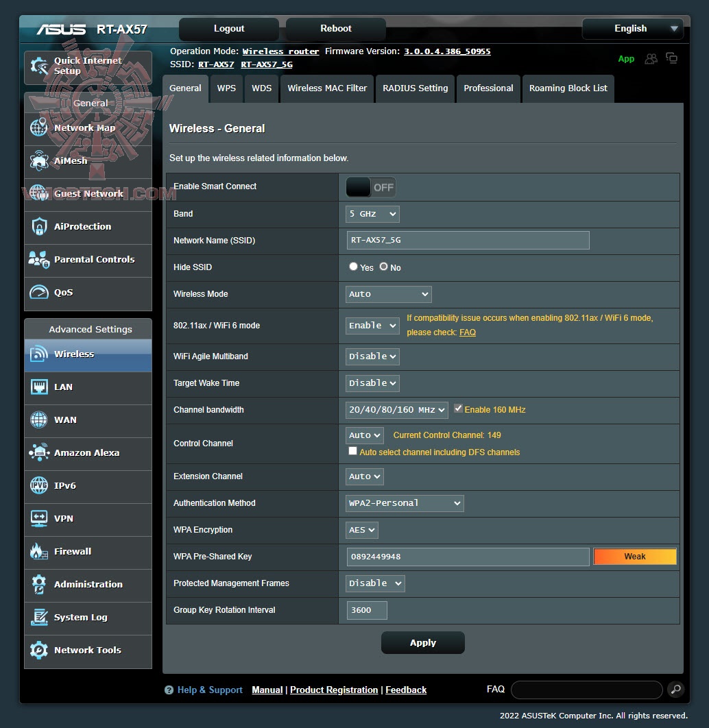Image resolution: width=709 pixels, height=728 pixels.
Task: Open the Guest Network icon
Action: pyautogui.click(x=39, y=193)
